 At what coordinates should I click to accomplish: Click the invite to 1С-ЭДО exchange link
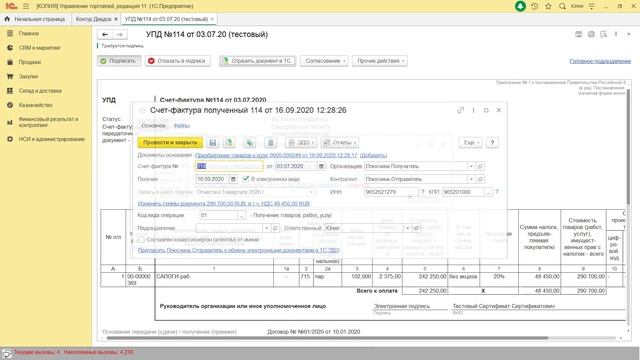point(238,250)
